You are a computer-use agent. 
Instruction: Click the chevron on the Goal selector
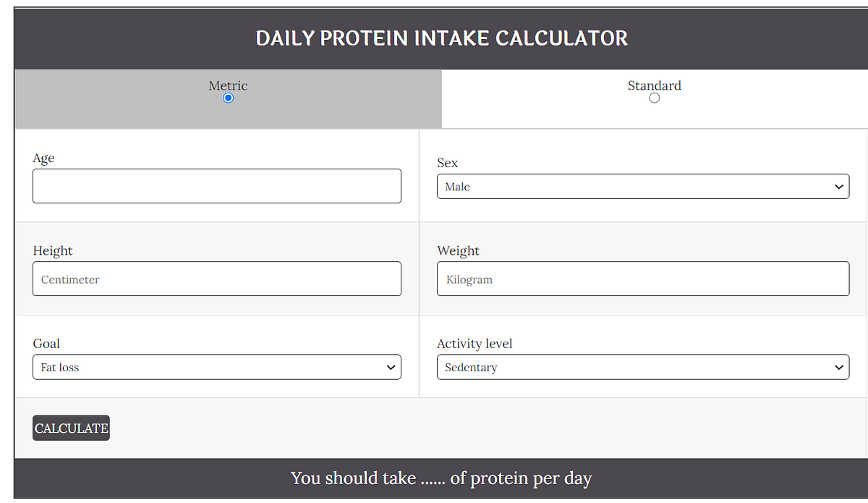[391, 367]
